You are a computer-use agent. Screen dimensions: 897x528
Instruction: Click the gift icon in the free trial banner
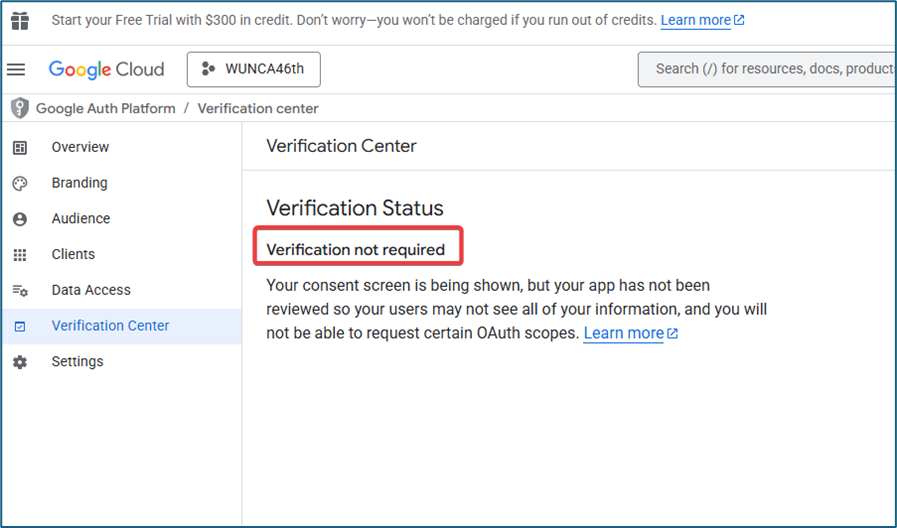(20, 20)
